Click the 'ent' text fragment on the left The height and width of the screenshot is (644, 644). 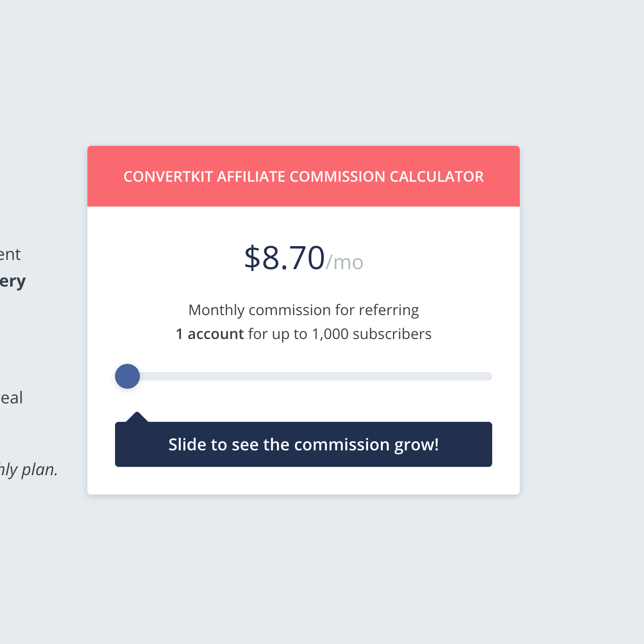[x=11, y=254]
